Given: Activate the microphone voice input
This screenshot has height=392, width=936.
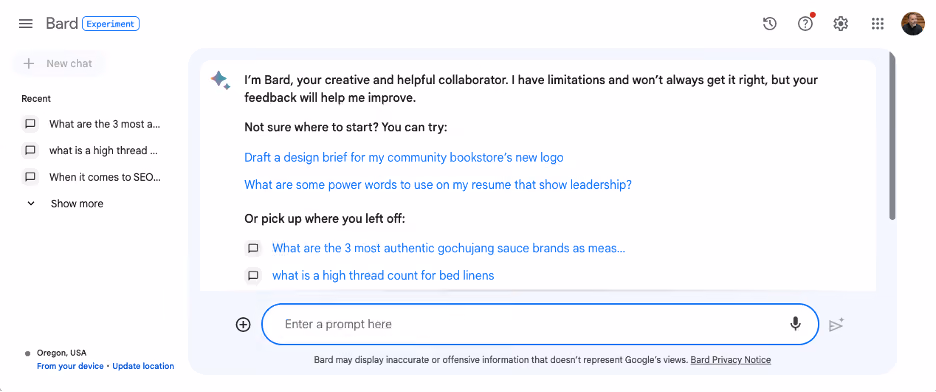Looking at the screenshot, I should (795, 324).
